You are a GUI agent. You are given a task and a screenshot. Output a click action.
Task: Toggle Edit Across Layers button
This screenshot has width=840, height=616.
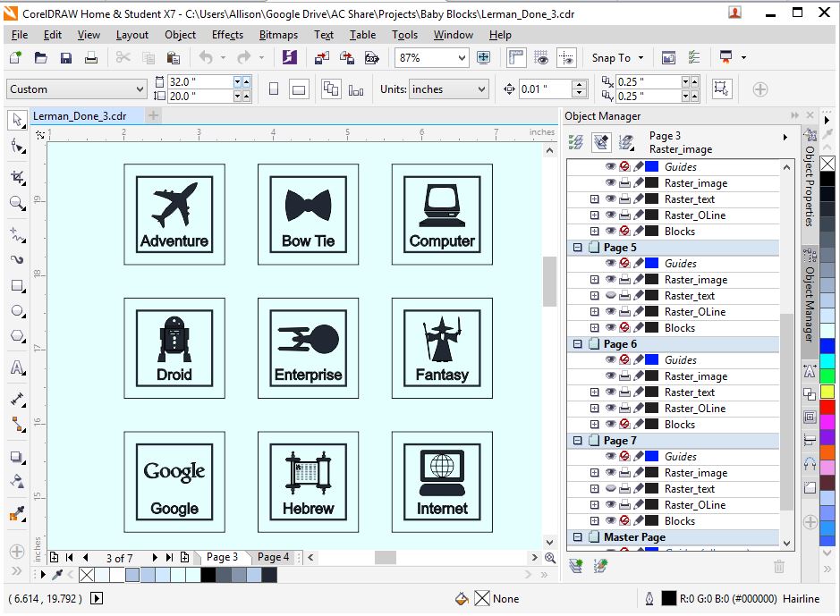[601, 142]
